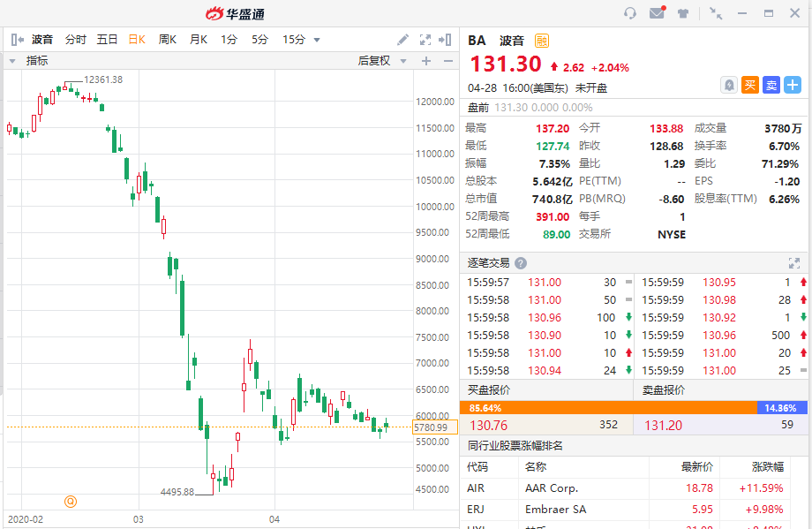Click the 总市值 value 740.8亿

coord(552,199)
